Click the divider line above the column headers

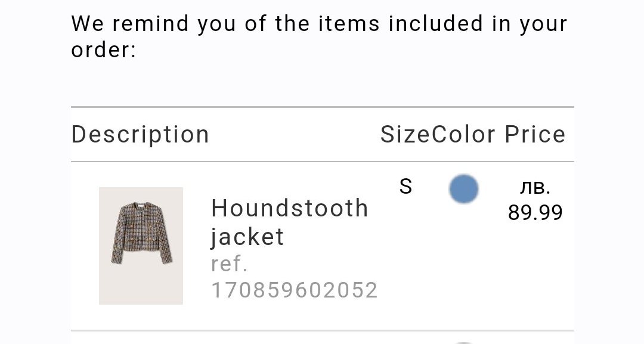coord(322,107)
